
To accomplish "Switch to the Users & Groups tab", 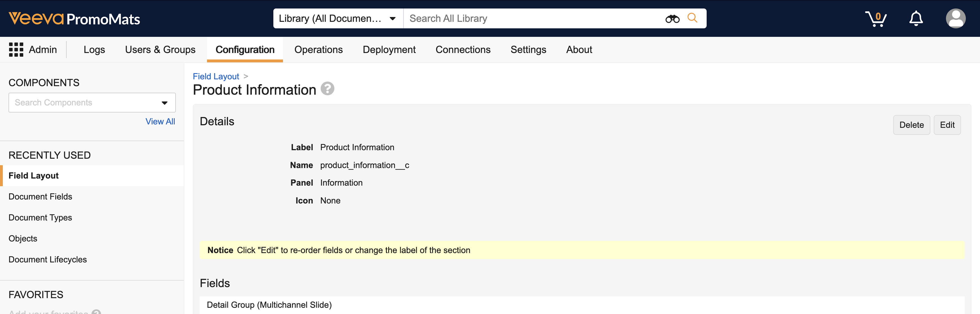I will pos(160,50).
